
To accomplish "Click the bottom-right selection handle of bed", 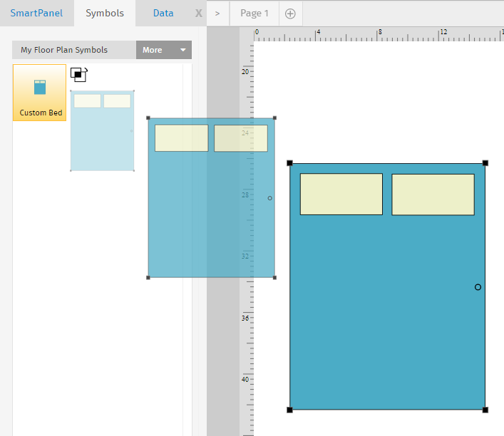I will click(x=485, y=410).
